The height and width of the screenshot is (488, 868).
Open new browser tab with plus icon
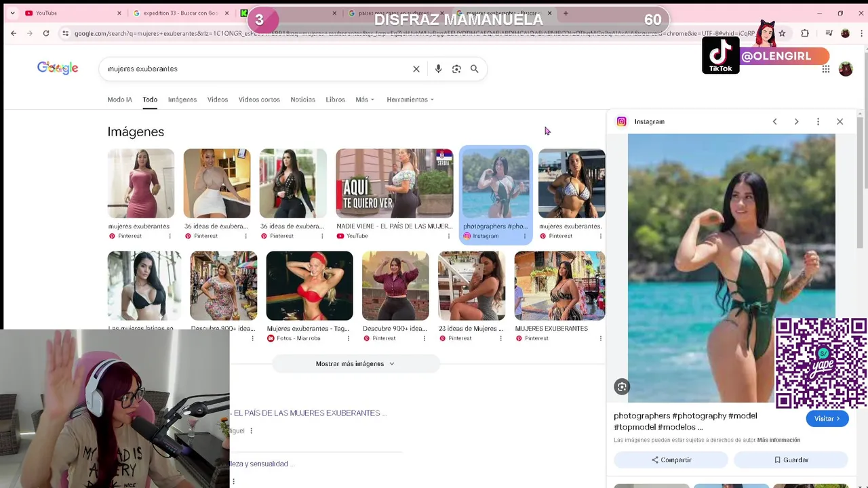coord(566,13)
